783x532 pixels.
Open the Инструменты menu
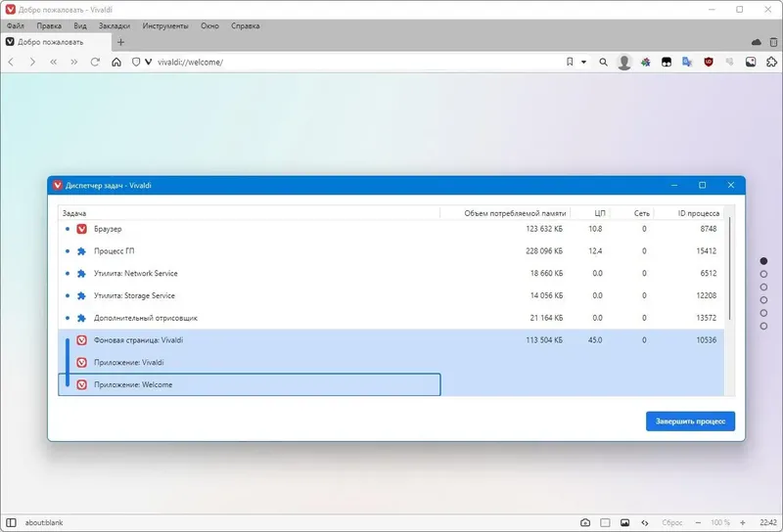(165, 26)
